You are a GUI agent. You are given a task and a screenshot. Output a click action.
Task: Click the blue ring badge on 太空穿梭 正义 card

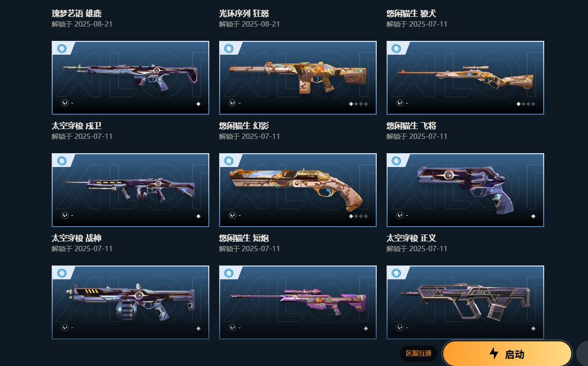[396, 161]
